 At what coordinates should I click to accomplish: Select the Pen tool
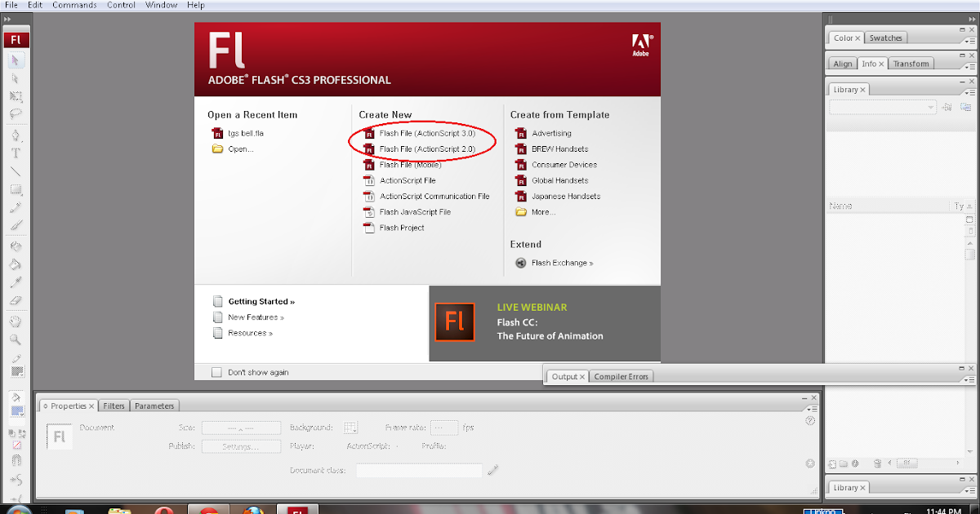coord(16,135)
